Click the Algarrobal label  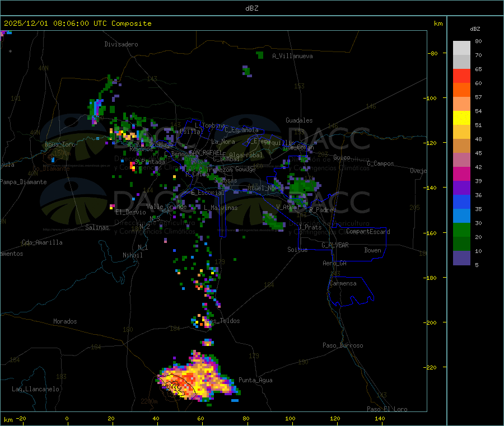(246, 155)
